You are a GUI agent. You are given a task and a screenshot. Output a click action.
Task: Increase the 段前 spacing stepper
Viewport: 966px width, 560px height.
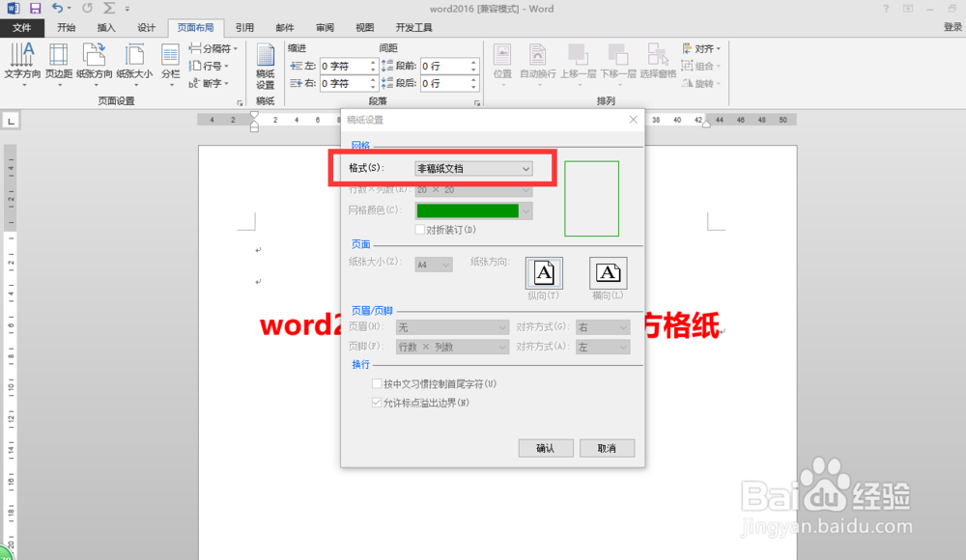click(x=473, y=62)
